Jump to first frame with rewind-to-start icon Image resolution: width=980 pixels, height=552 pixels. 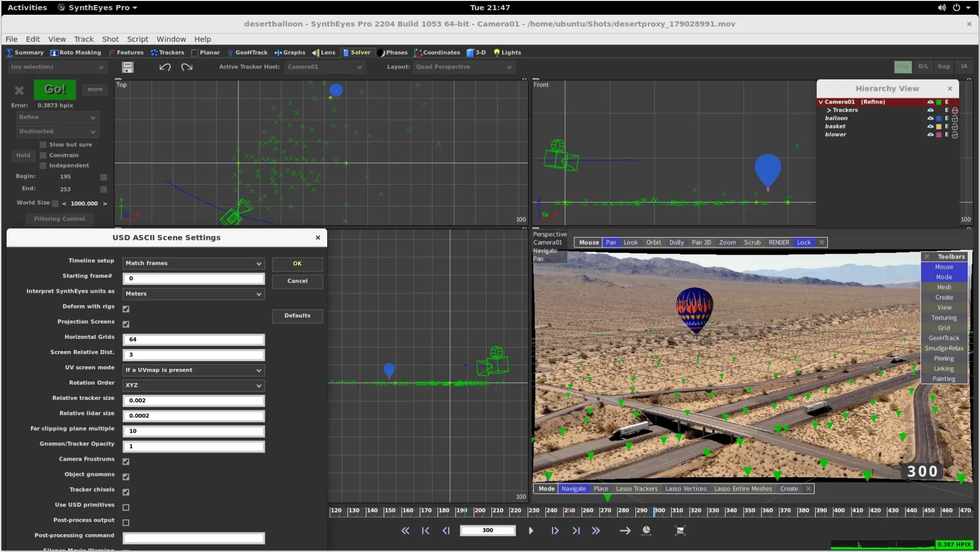pyautogui.click(x=426, y=531)
